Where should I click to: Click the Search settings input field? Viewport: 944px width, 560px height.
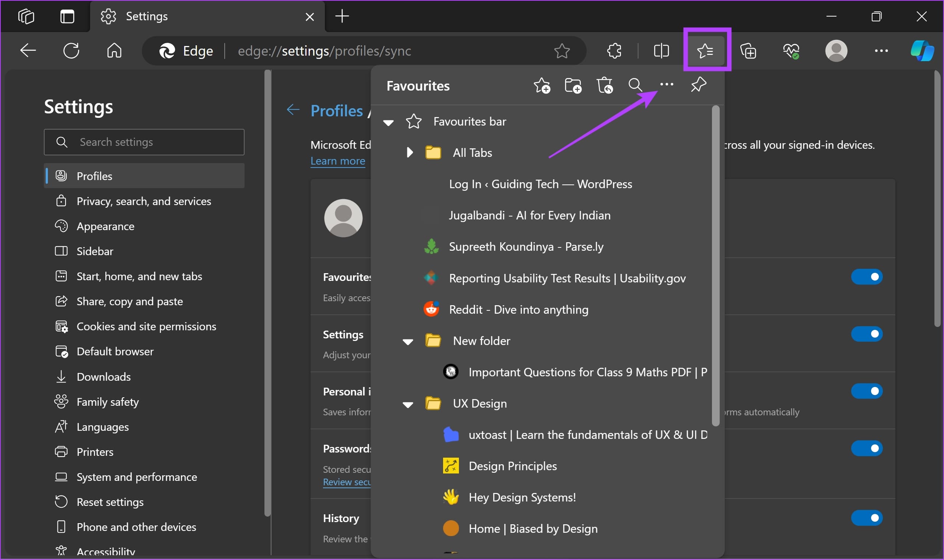(x=145, y=142)
